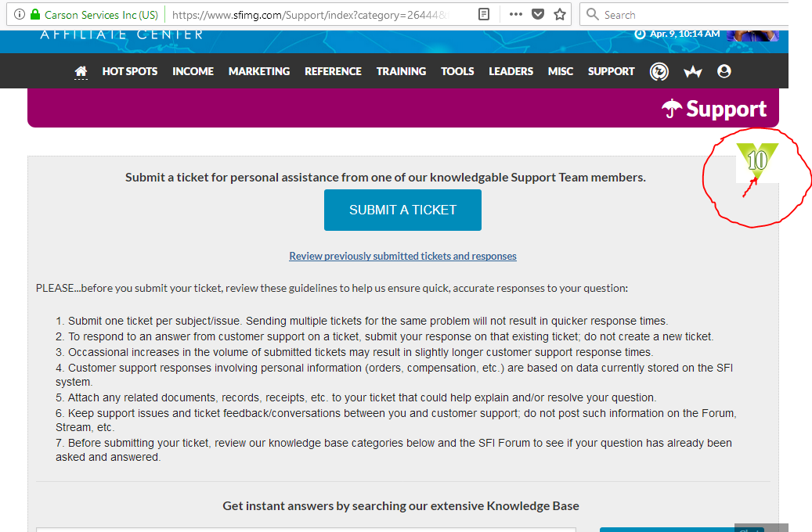Click guideline 3 about occasional volume increases
Viewport: 812px width, 532px height.
tap(355, 352)
